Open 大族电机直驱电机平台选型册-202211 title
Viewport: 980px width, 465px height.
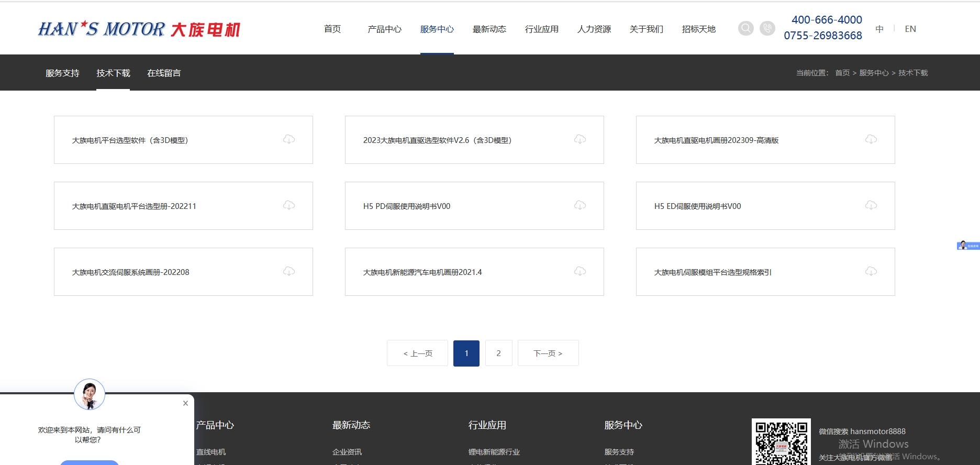pyautogui.click(x=134, y=206)
